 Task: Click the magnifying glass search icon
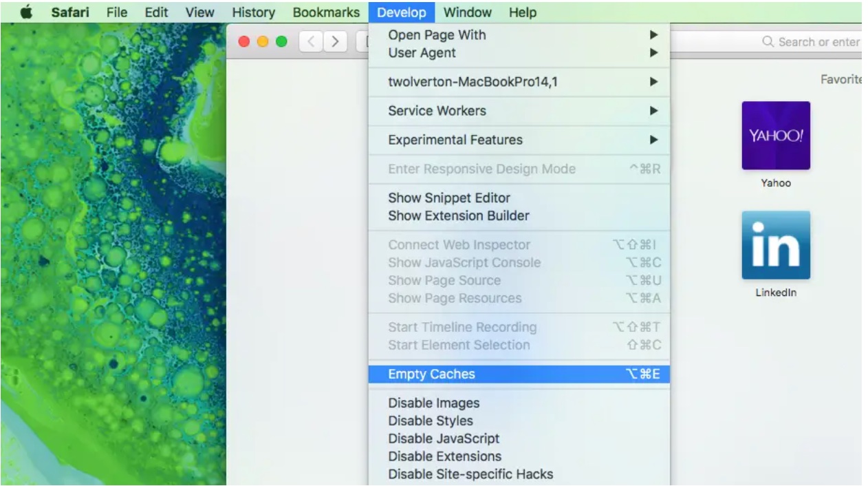point(768,42)
